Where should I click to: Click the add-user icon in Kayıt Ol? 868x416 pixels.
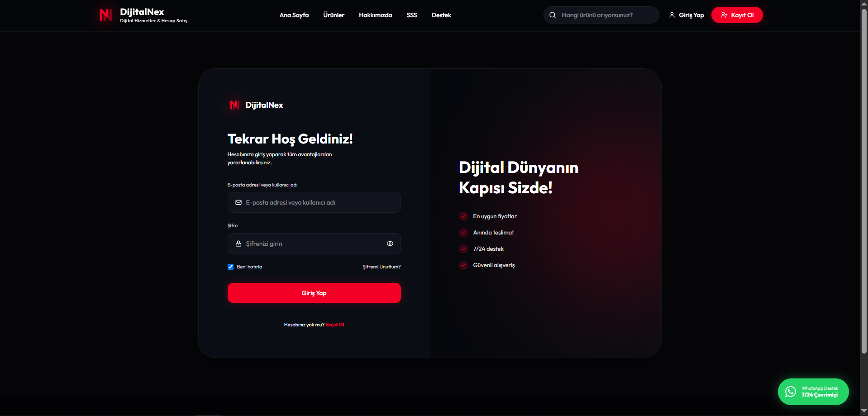click(724, 15)
